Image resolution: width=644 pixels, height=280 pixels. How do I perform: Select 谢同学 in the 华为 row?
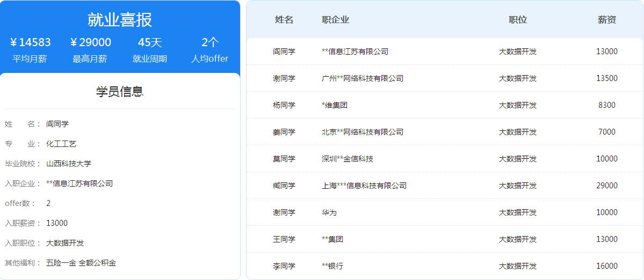pos(284,212)
